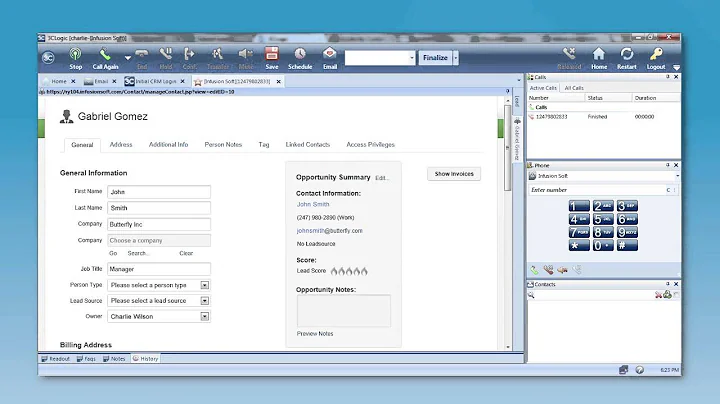Open the Call Again dropdown arrow
Screen dimensions: 720x404
128,58
